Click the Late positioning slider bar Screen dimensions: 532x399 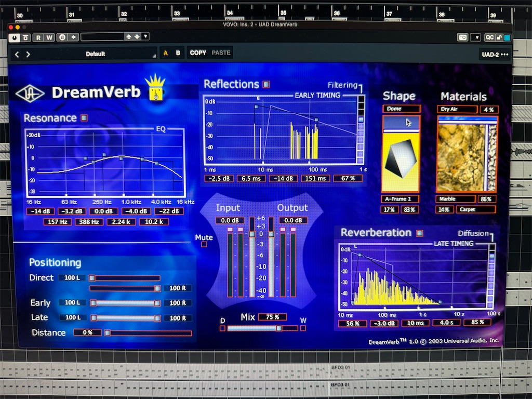point(125,318)
